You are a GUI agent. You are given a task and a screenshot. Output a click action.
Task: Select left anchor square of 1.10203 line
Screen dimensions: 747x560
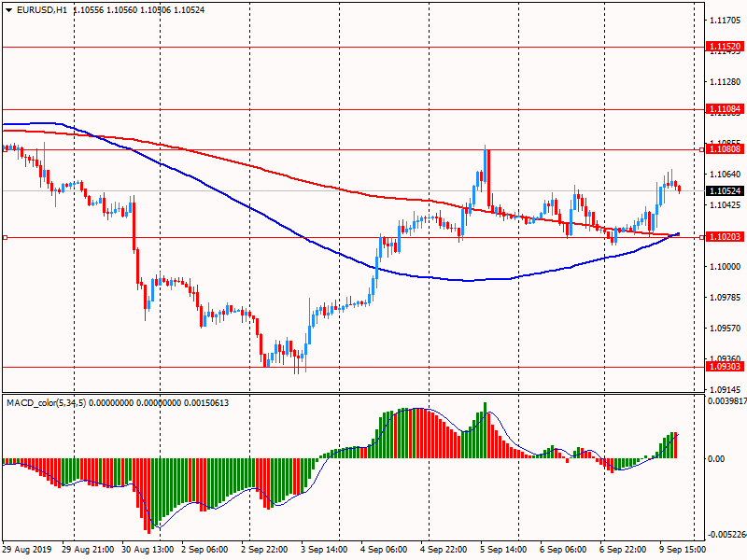coord(6,237)
